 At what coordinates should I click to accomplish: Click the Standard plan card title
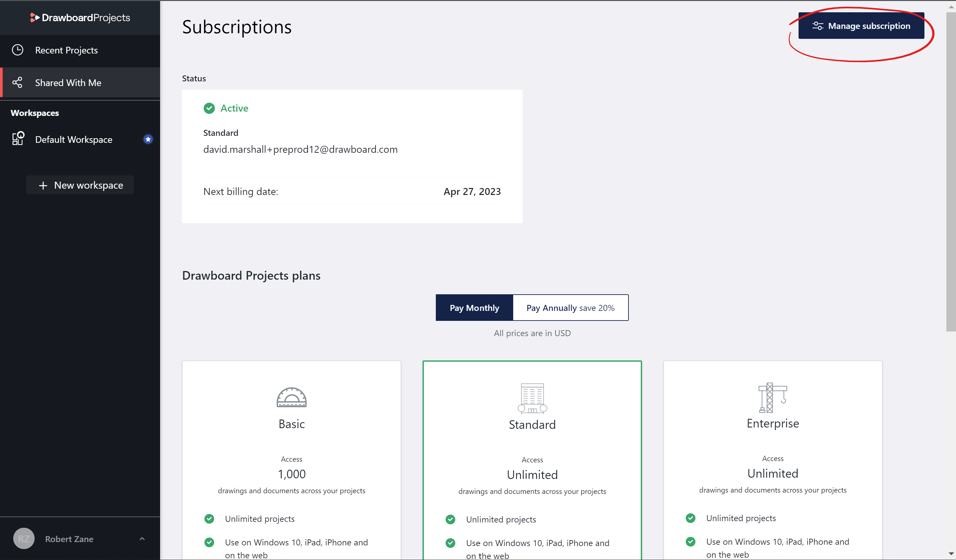[532, 424]
